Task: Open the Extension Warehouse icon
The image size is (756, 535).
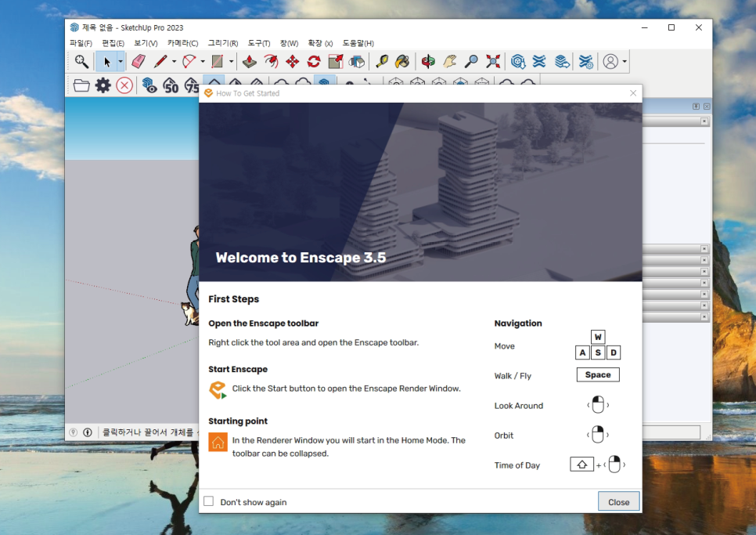Action: (539, 61)
